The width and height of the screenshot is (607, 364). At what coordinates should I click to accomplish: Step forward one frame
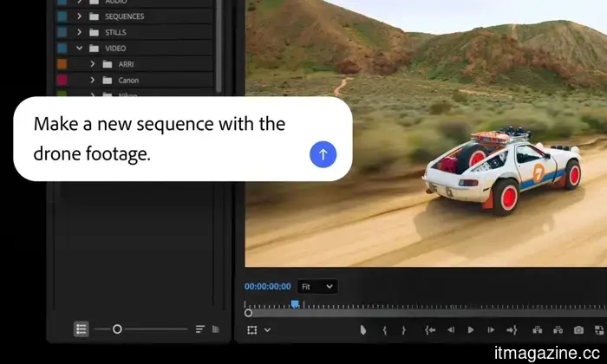[x=491, y=330]
